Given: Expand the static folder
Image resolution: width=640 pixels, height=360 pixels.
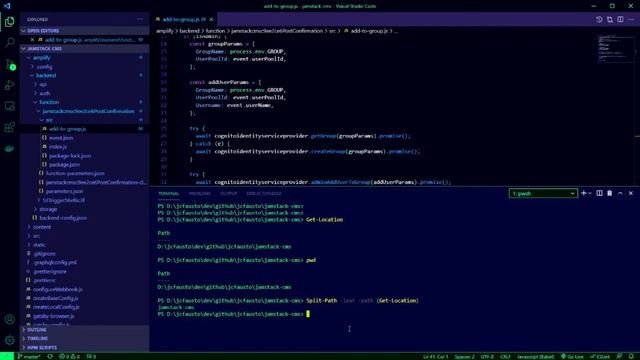Looking at the screenshot, I should (x=84, y=245).
